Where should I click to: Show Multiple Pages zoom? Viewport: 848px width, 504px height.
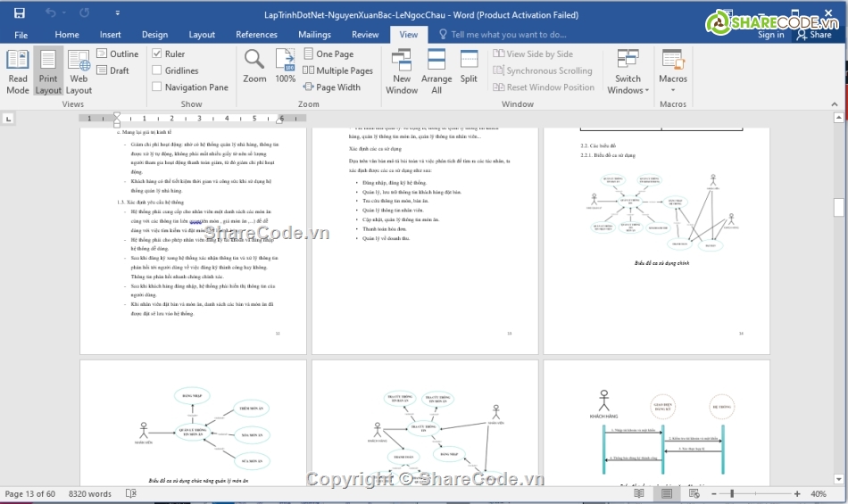[x=337, y=70]
